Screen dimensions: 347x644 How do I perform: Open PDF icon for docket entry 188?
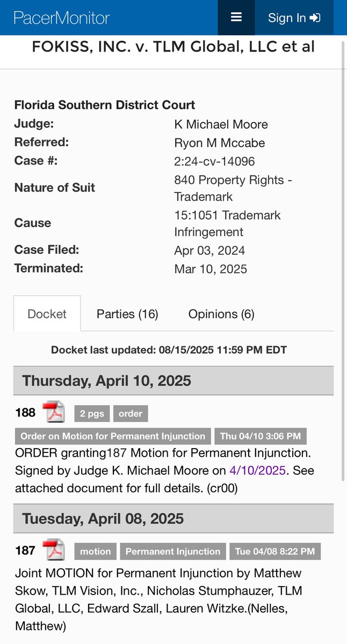54,412
